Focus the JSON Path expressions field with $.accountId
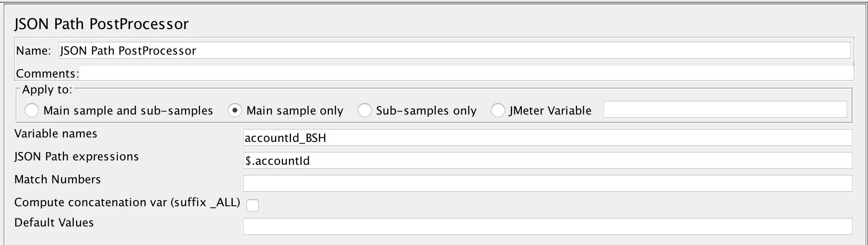868x245 pixels. pos(547,161)
